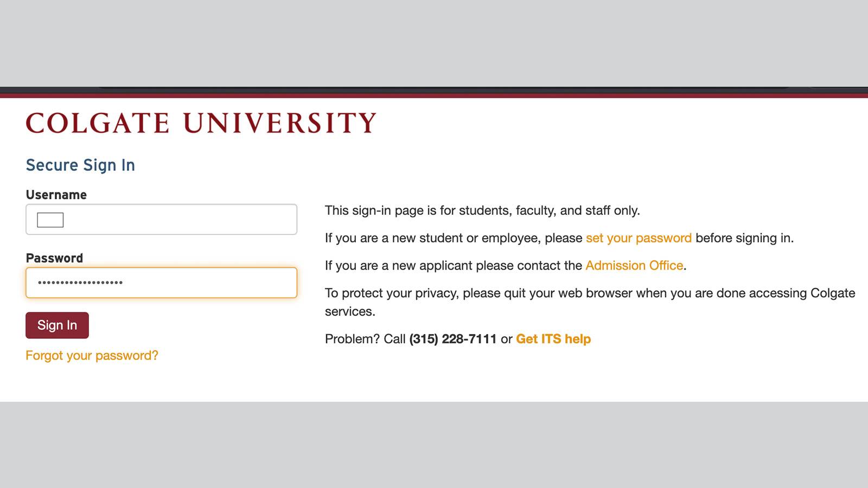Click the Colgate University logo

pos(201,123)
